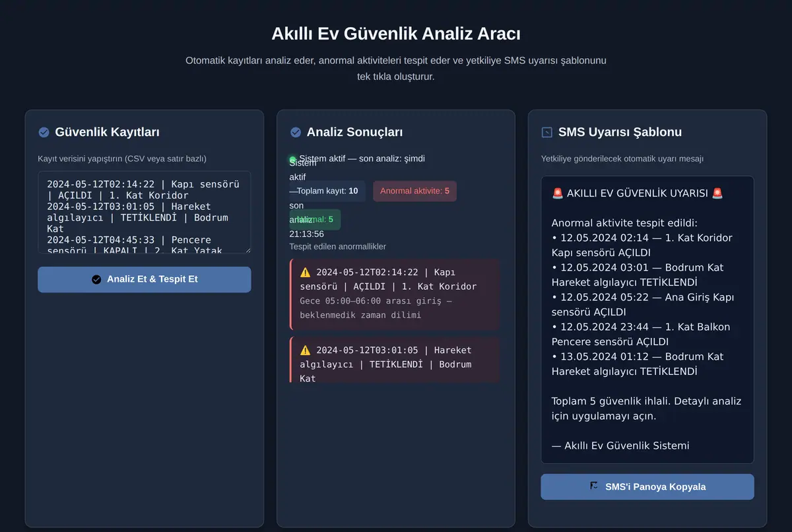Click the green Normal: 5 badge

click(315, 219)
